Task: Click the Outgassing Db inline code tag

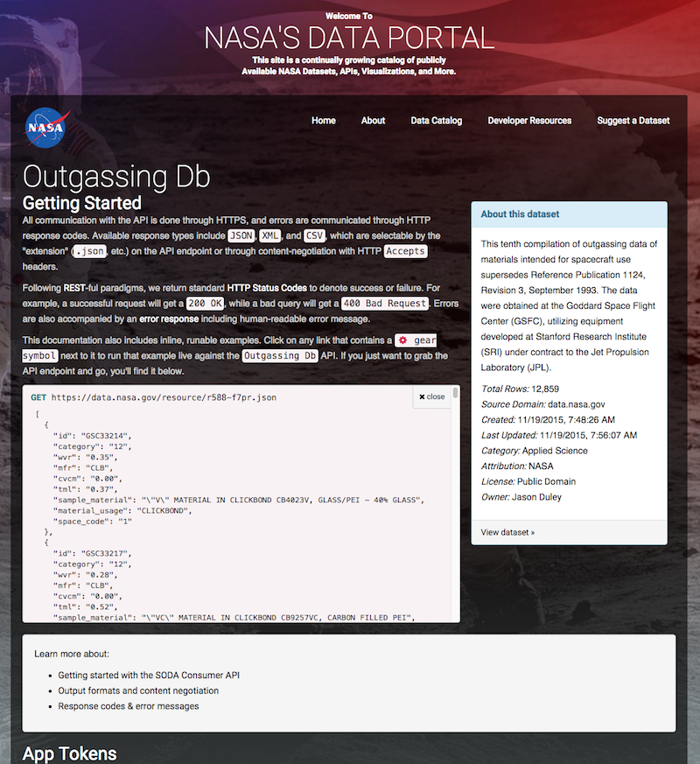Action: pyautogui.click(x=280, y=355)
